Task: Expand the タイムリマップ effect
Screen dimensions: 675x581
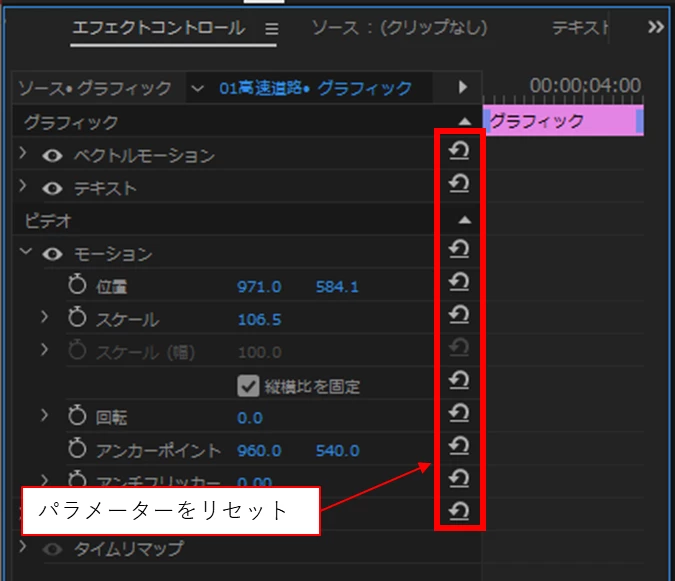Action: click(23, 547)
